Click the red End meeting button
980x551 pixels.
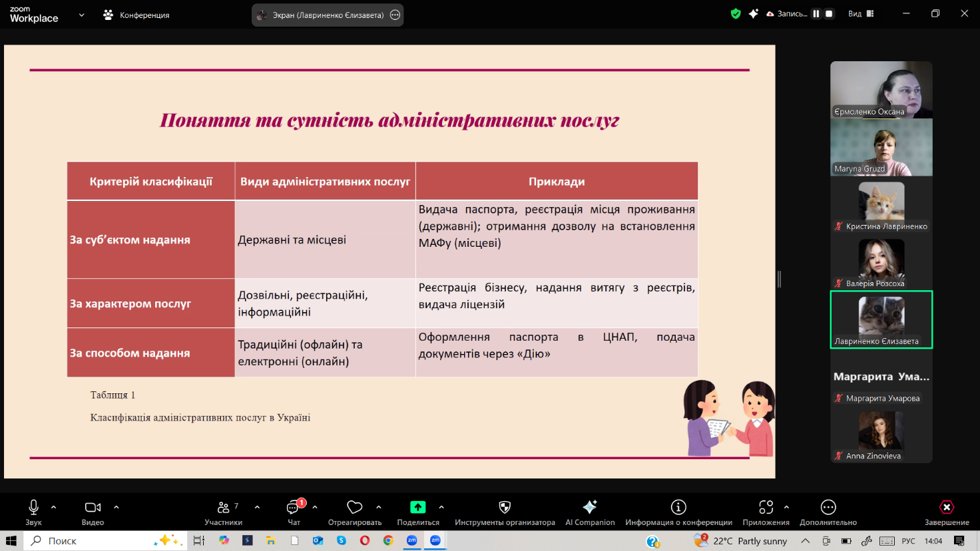(x=946, y=508)
